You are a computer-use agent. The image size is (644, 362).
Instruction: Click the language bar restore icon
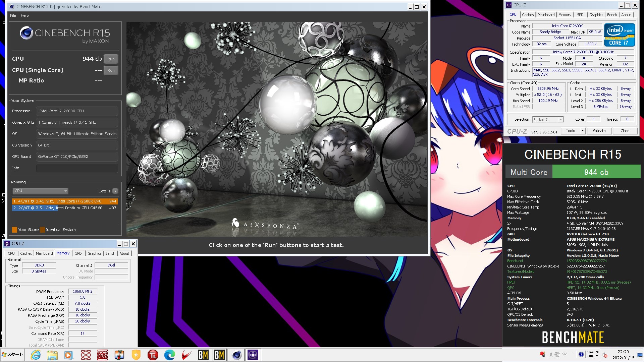597,352
